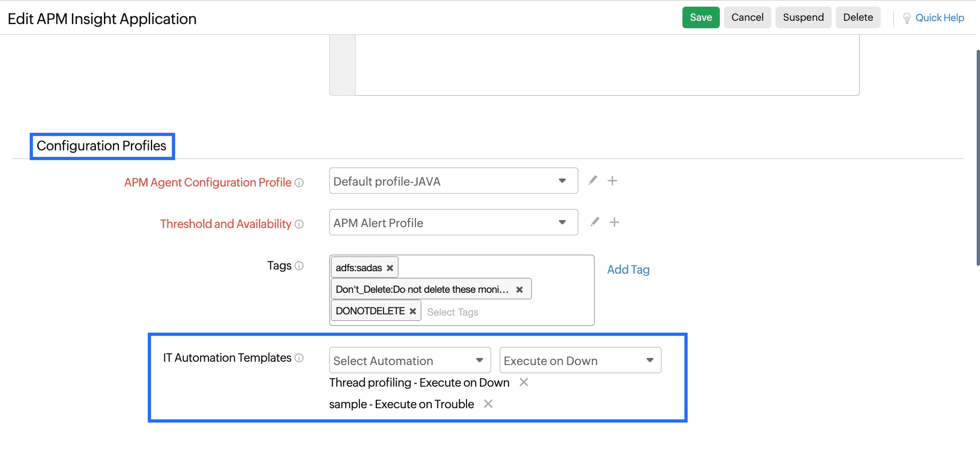Add new APM Agent Configuration Profile plus icon

pyautogui.click(x=612, y=181)
